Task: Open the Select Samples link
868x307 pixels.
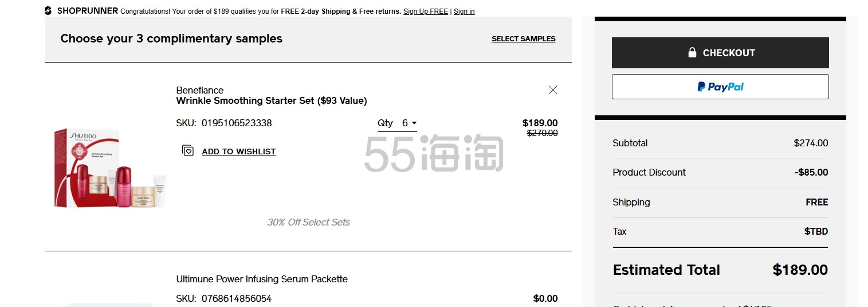Action: 523,39
